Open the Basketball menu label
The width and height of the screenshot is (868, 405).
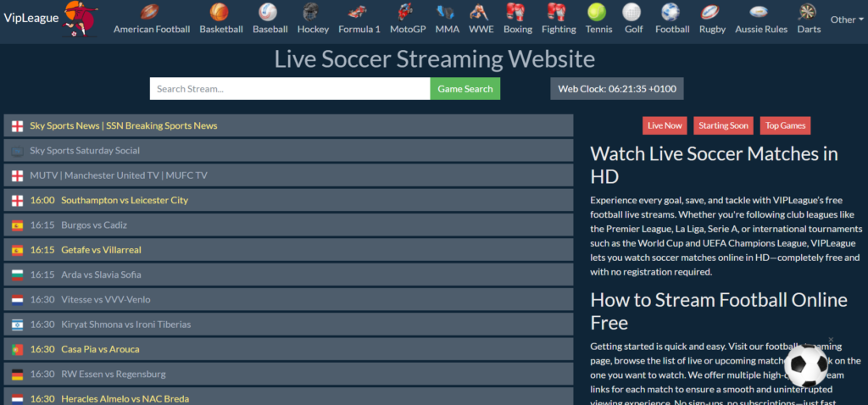coord(221,30)
